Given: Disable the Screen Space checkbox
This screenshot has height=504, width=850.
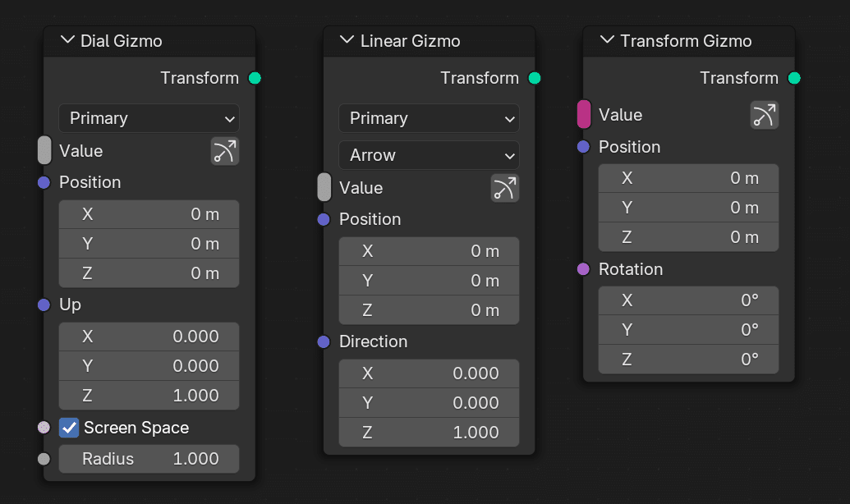Looking at the screenshot, I should (x=69, y=428).
